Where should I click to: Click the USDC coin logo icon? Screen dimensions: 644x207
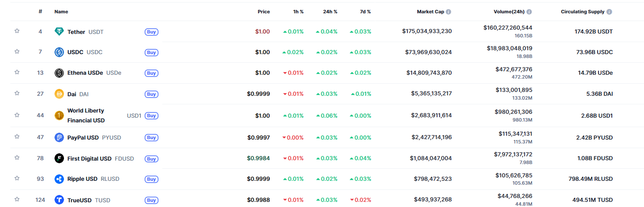59,52
